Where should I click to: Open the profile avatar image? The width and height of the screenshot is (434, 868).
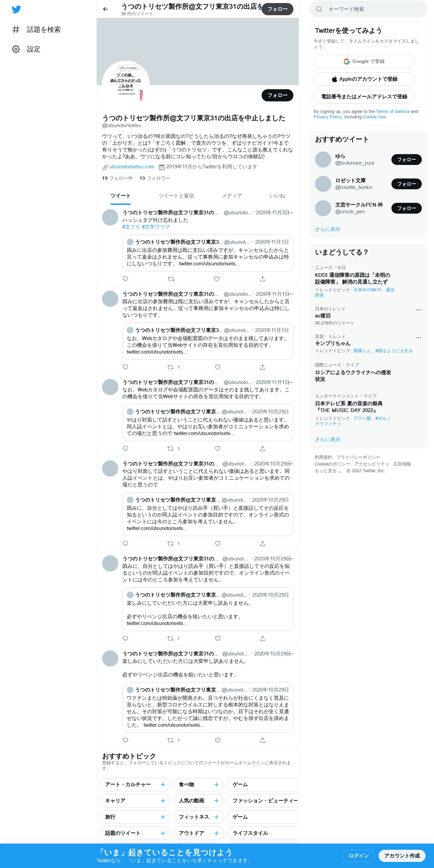[126, 85]
